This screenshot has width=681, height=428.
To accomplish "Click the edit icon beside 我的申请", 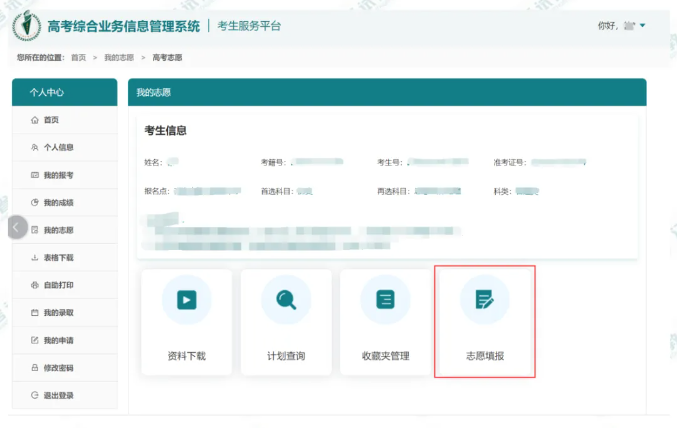I will pyautogui.click(x=35, y=340).
